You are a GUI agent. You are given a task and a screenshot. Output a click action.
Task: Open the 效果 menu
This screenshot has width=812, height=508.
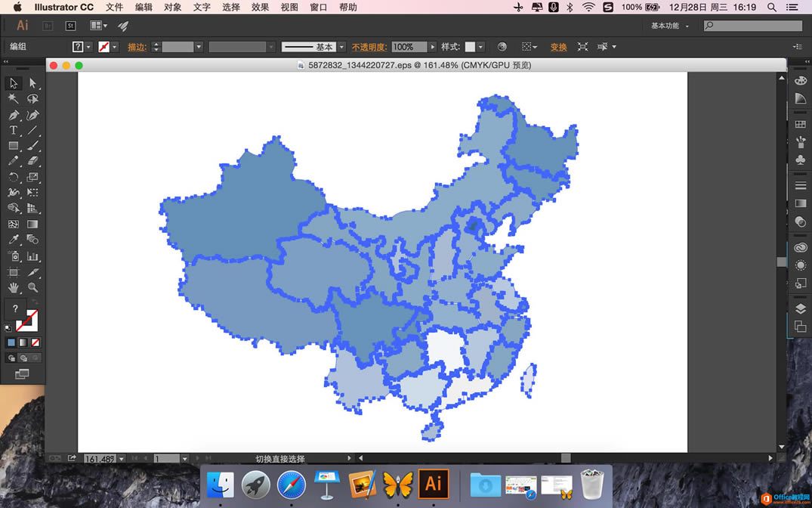[260, 8]
